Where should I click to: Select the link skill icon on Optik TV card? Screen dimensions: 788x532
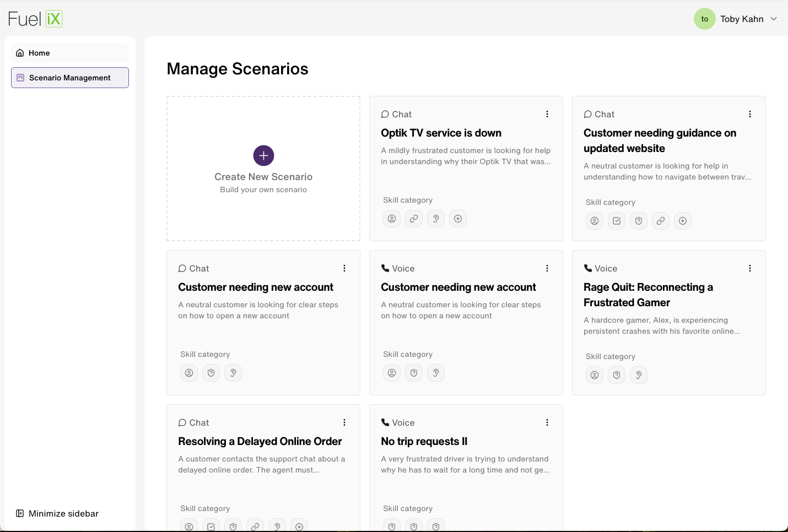(414, 219)
